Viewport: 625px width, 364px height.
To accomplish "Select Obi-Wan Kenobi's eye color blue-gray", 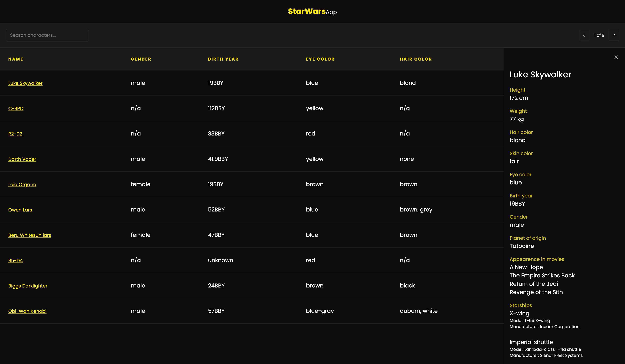I will pos(320,311).
